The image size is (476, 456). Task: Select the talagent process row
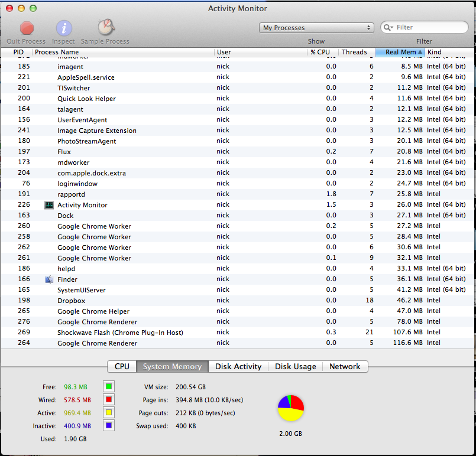[x=238, y=109]
